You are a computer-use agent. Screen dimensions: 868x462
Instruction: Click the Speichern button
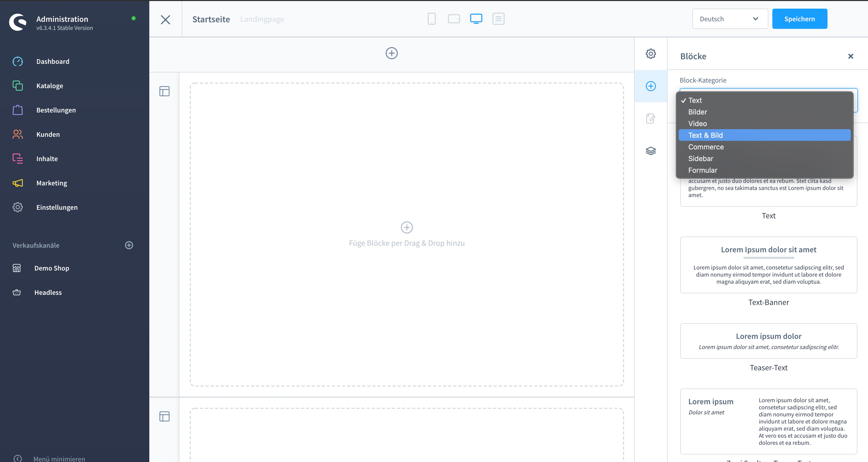tap(800, 19)
